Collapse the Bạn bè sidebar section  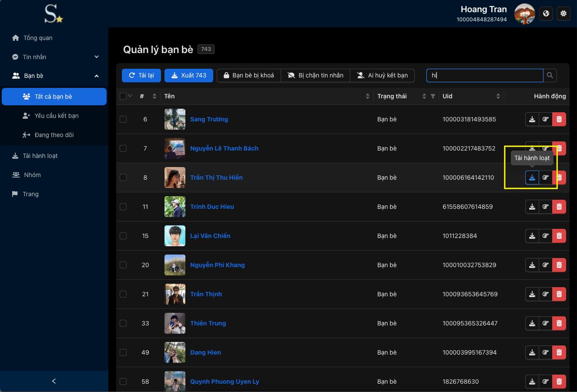54,76
